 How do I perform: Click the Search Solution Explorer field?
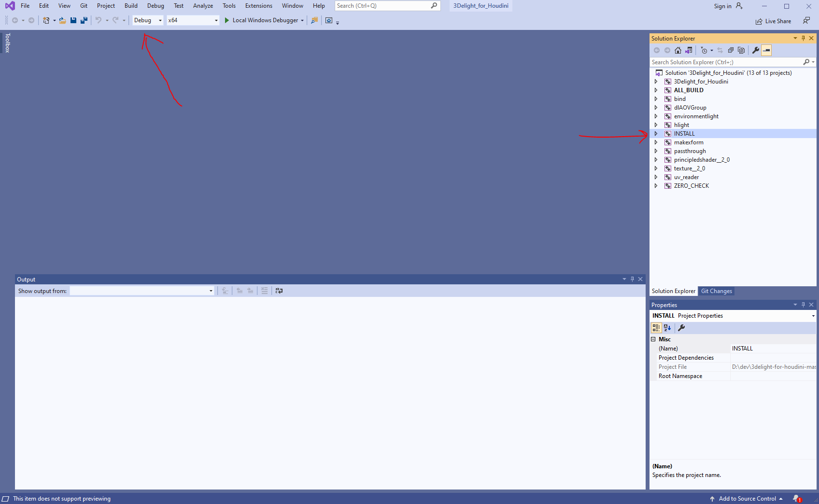[x=725, y=62]
